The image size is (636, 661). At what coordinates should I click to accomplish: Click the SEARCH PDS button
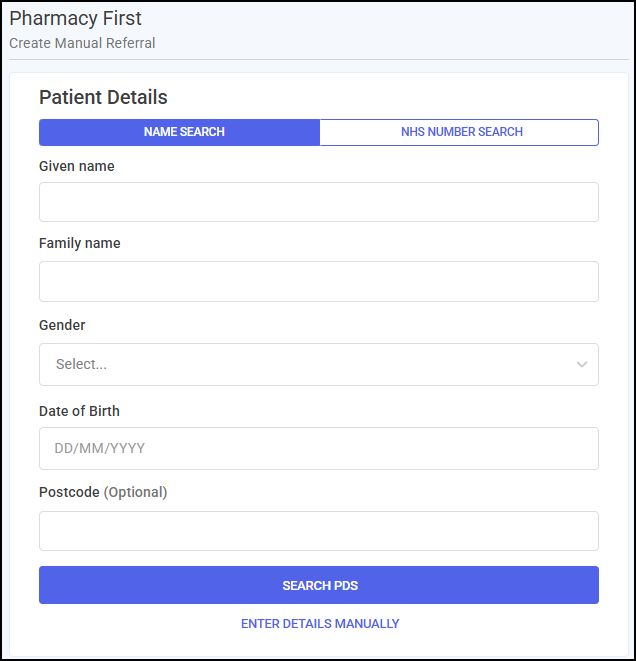point(319,585)
